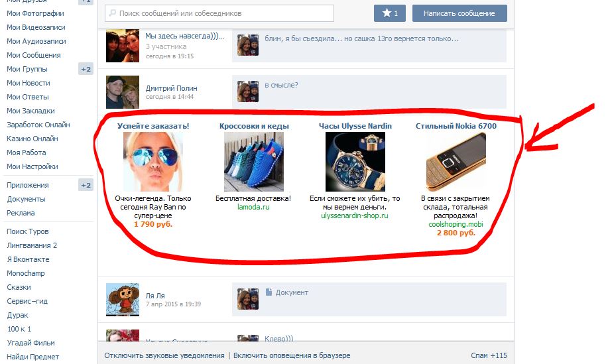Open Сервис-гид app link
The width and height of the screenshot is (610, 364).
pos(27,302)
